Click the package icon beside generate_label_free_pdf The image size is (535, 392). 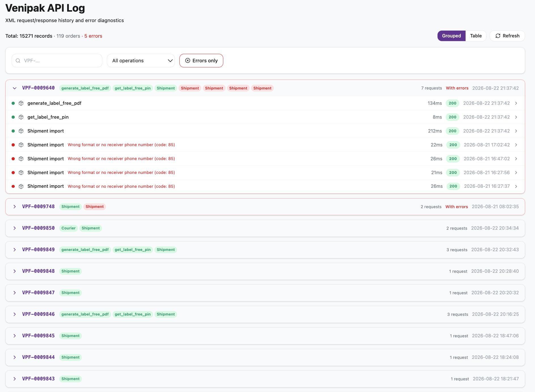pos(21,103)
